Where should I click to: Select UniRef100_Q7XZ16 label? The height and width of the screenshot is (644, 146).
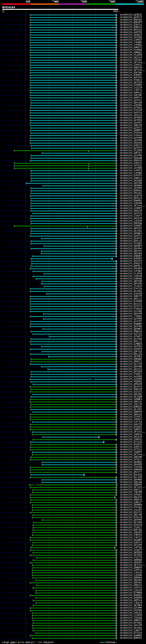(131, 442)
